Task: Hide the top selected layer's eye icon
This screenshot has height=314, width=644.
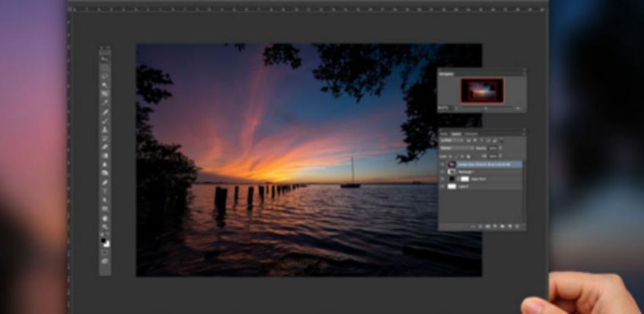Action: [443, 164]
